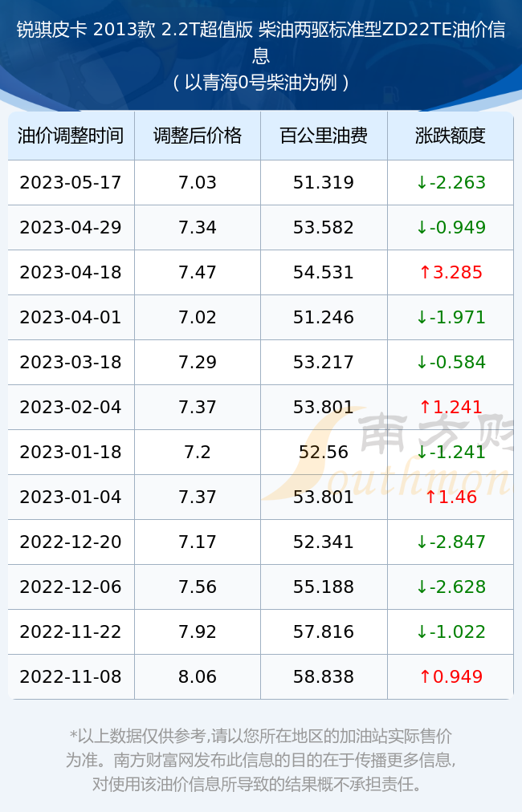Image resolution: width=522 pixels, height=812 pixels.
Task: Click the red up arrow value 0.949
Action: pyautogui.click(x=451, y=676)
